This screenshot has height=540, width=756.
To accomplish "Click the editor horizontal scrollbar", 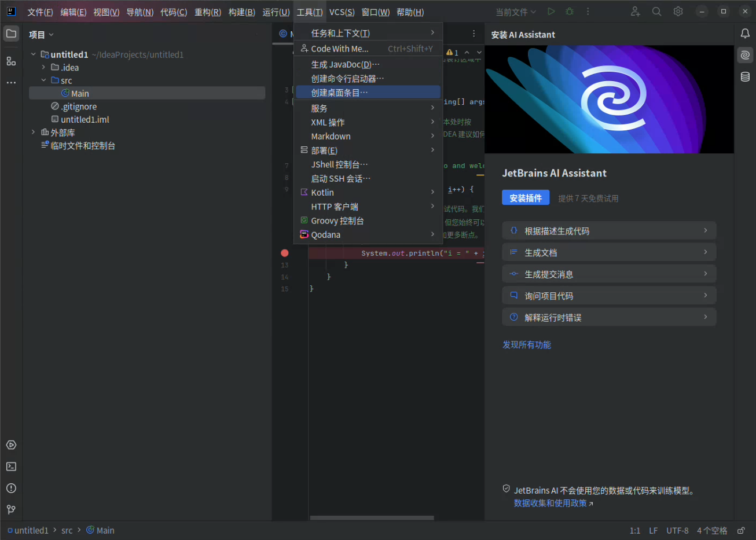I will click(x=372, y=518).
